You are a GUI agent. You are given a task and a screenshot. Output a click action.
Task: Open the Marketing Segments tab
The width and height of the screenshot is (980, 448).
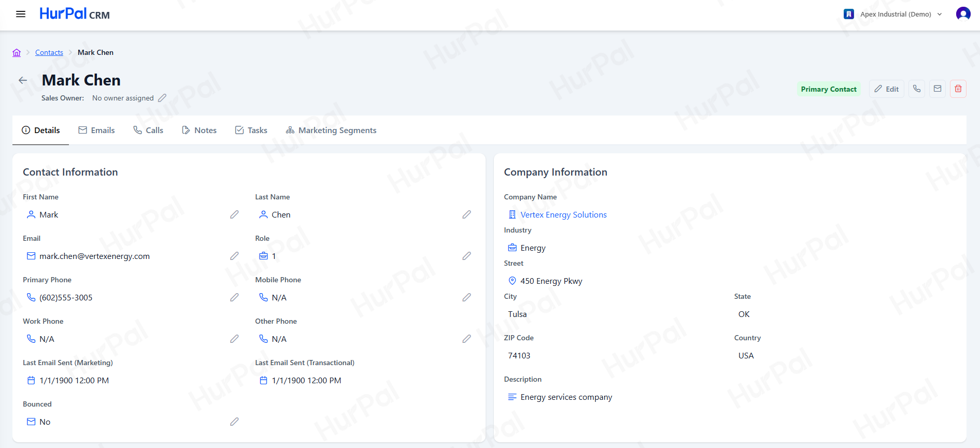click(331, 131)
